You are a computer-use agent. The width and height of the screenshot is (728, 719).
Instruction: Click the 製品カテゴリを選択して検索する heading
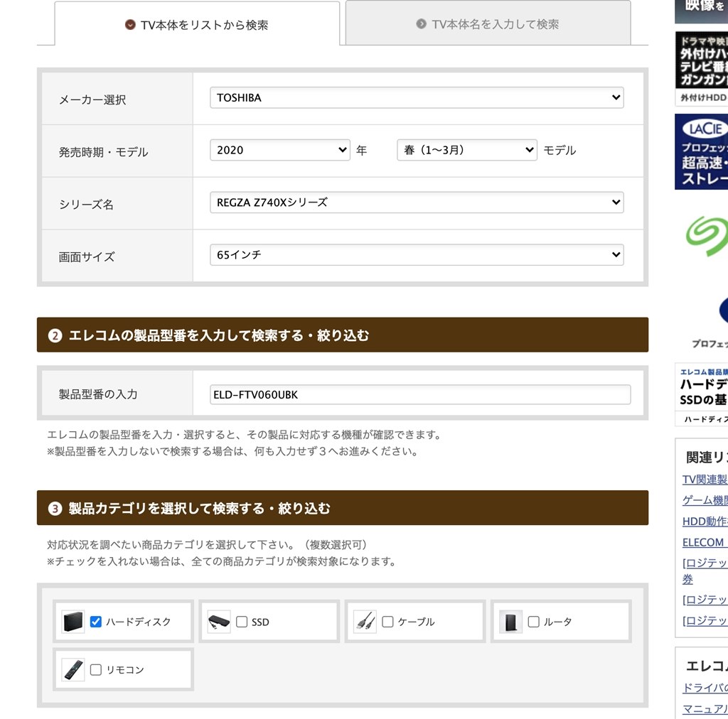pos(199,509)
